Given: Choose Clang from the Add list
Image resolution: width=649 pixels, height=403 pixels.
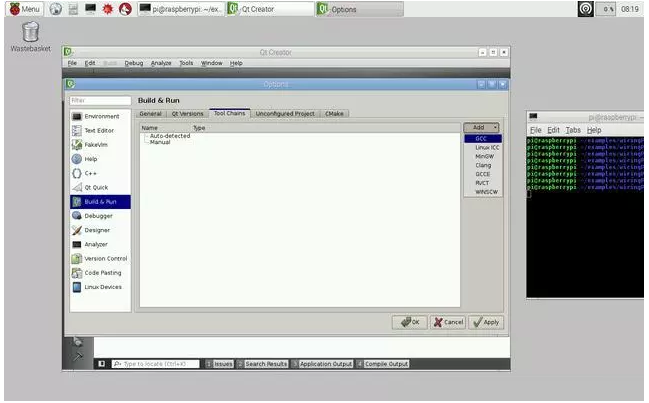Looking at the screenshot, I should coord(483,165).
